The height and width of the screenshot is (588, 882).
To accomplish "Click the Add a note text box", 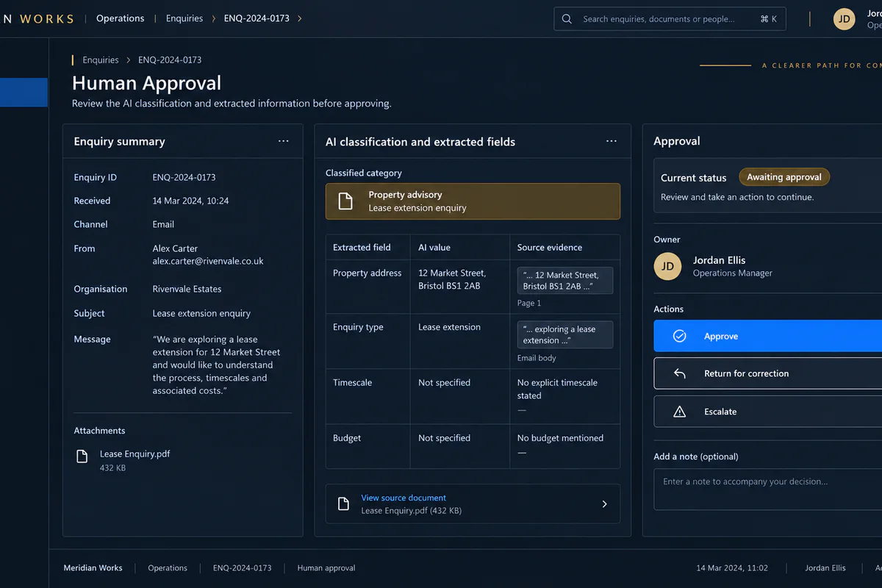I will (x=768, y=490).
